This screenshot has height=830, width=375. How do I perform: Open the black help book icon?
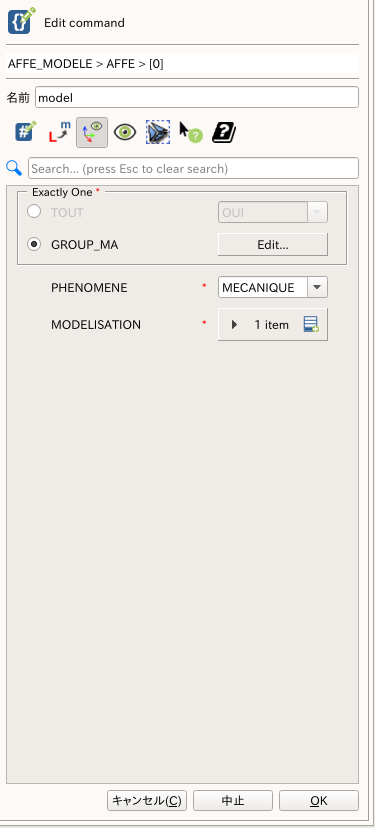tap(224, 132)
